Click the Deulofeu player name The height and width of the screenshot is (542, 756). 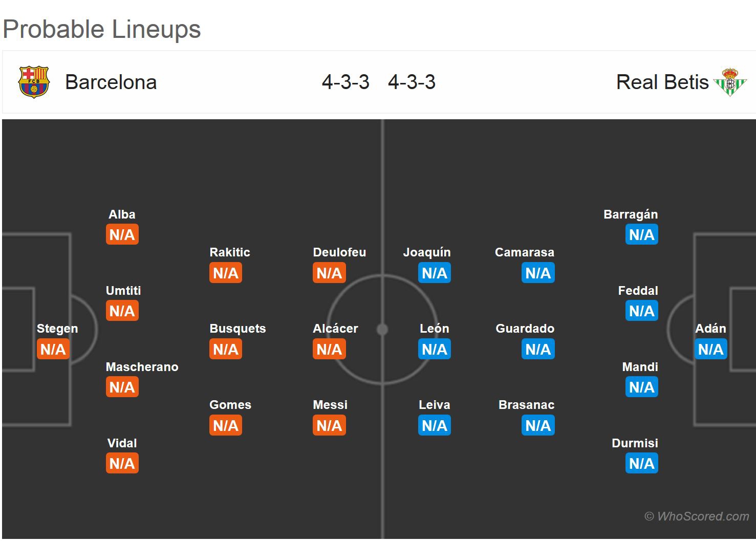tap(339, 252)
